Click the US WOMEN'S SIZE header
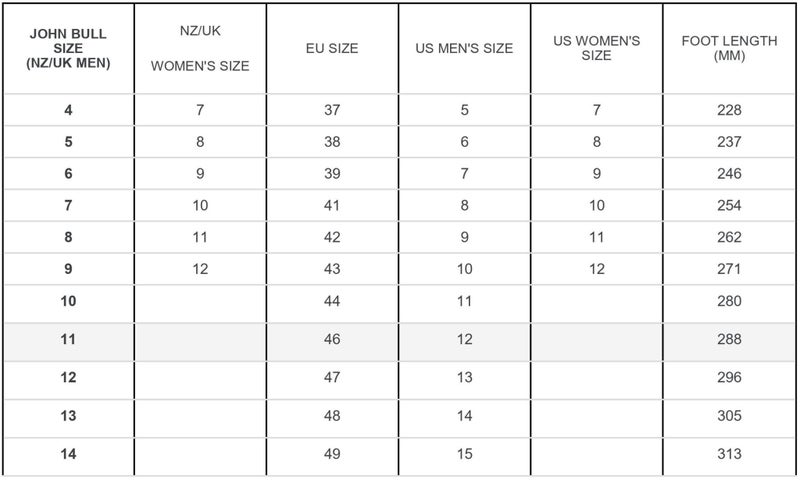Screen dimensions: 800x483 point(596,48)
